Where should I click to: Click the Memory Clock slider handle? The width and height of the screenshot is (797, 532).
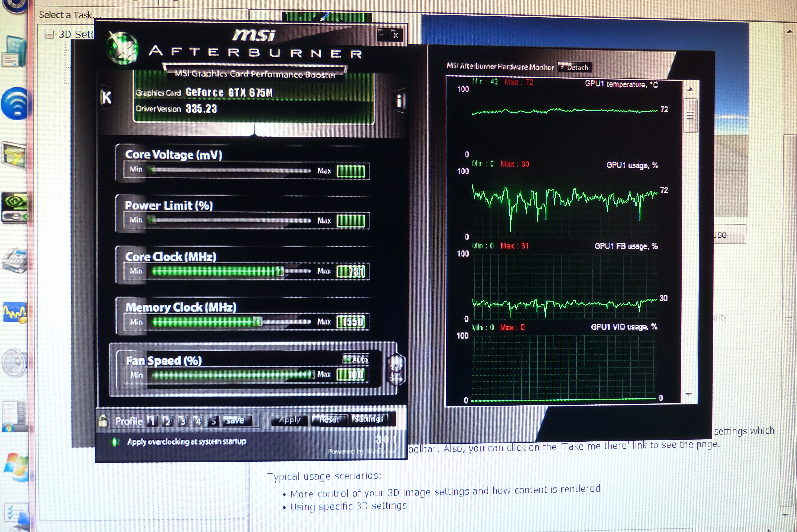[x=258, y=321]
